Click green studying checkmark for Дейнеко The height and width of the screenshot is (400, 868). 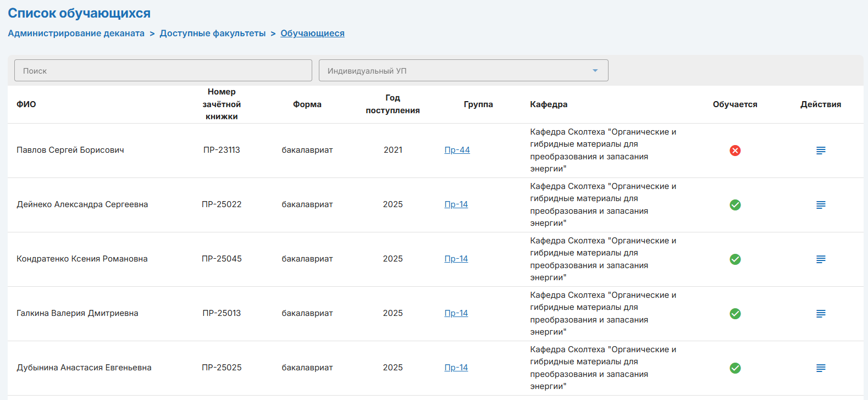[x=735, y=205]
